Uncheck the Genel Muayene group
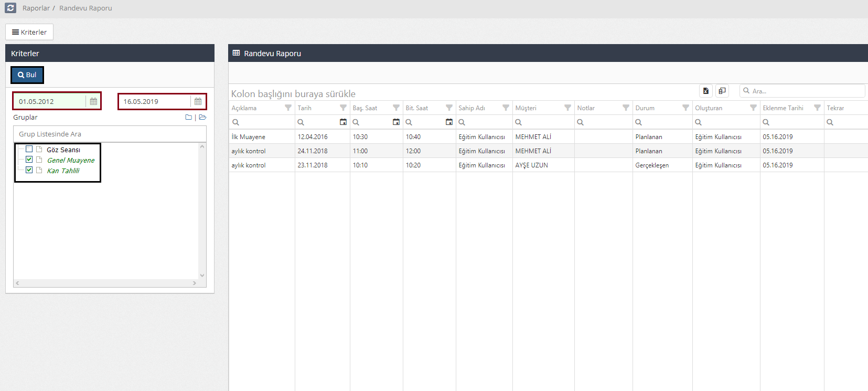The width and height of the screenshot is (868, 391). 29,160
